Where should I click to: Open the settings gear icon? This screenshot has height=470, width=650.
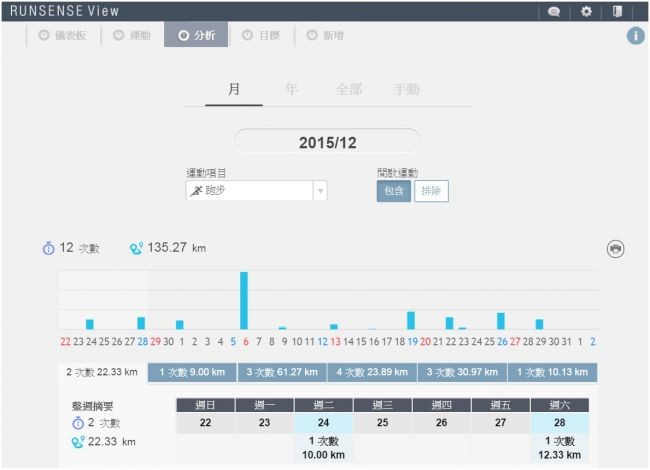click(586, 11)
